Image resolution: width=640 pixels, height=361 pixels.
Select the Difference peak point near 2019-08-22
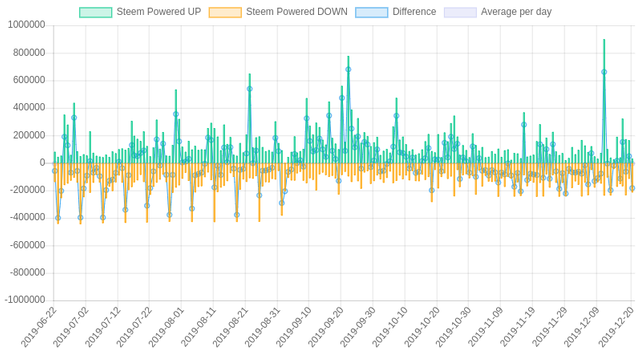[x=250, y=89]
